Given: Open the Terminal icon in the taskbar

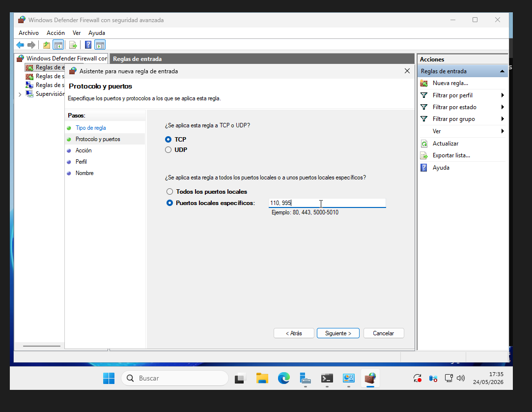Looking at the screenshot, I should coord(327,378).
